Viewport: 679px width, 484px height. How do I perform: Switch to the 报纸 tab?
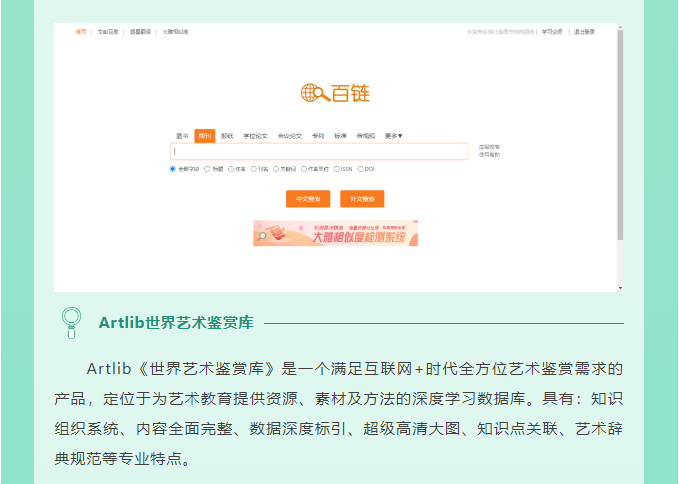coord(227,136)
